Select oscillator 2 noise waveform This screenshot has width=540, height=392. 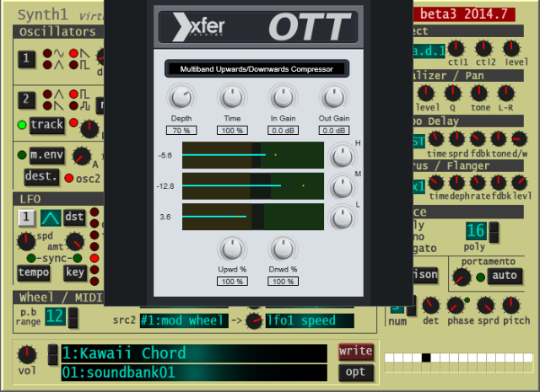pos(73,105)
